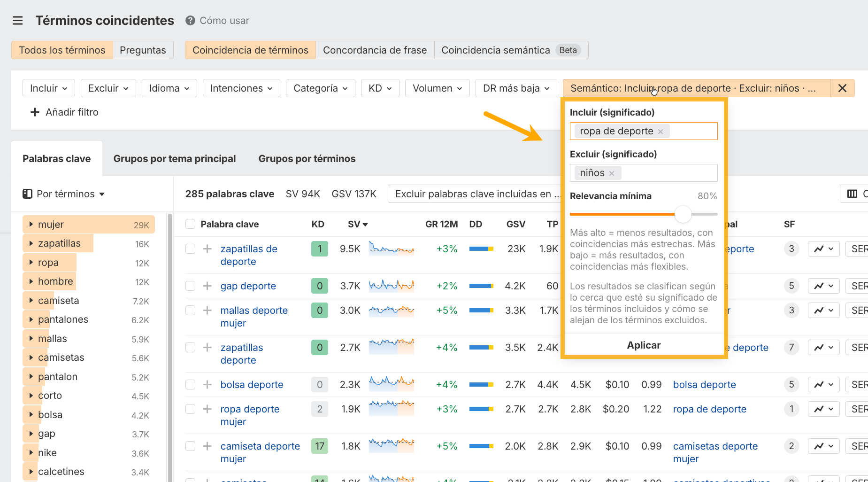Check the 'mallas deporte mujer' row checkbox

190,311
